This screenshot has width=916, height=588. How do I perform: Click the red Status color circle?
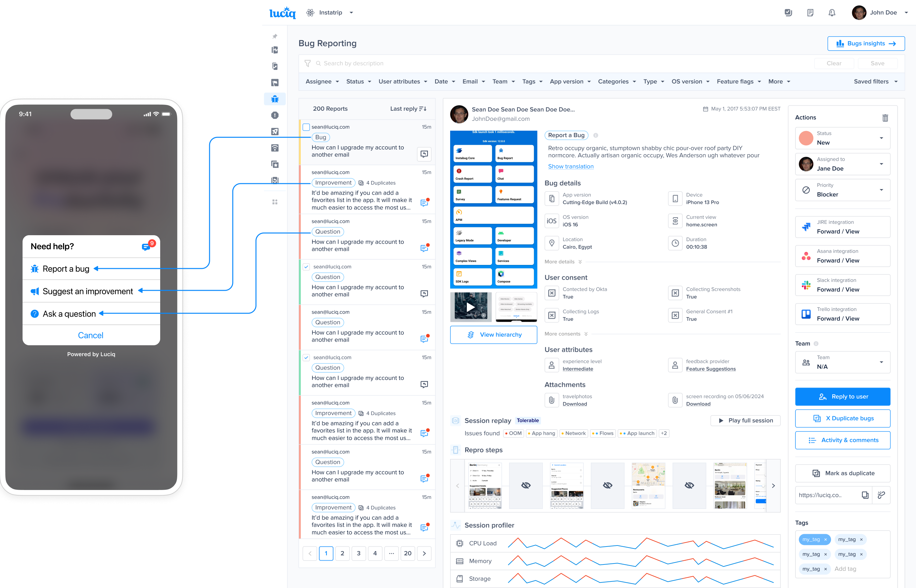click(x=806, y=138)
